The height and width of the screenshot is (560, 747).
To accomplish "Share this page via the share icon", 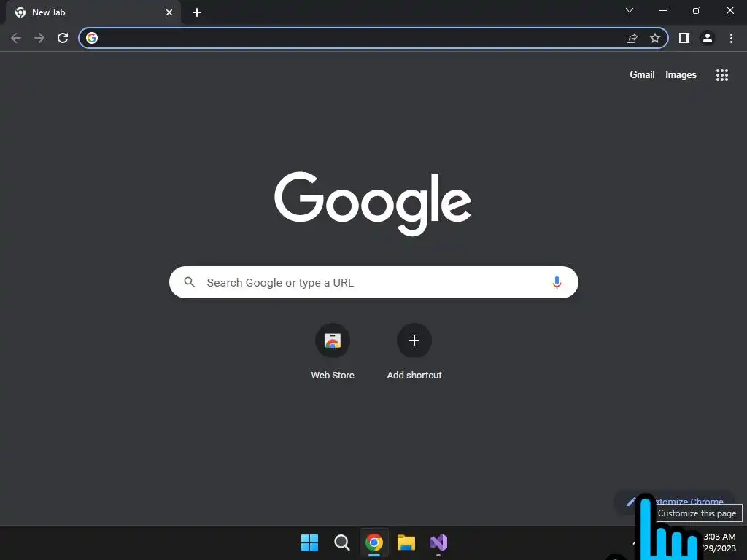I will coord(632,38).
